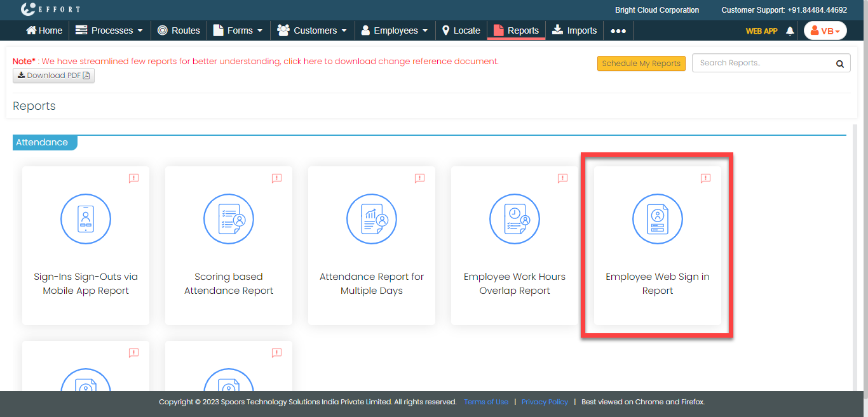This screenshot has height=417, width=868.
Task: Click the search magnifier icon
Action: tap(839, 63)
